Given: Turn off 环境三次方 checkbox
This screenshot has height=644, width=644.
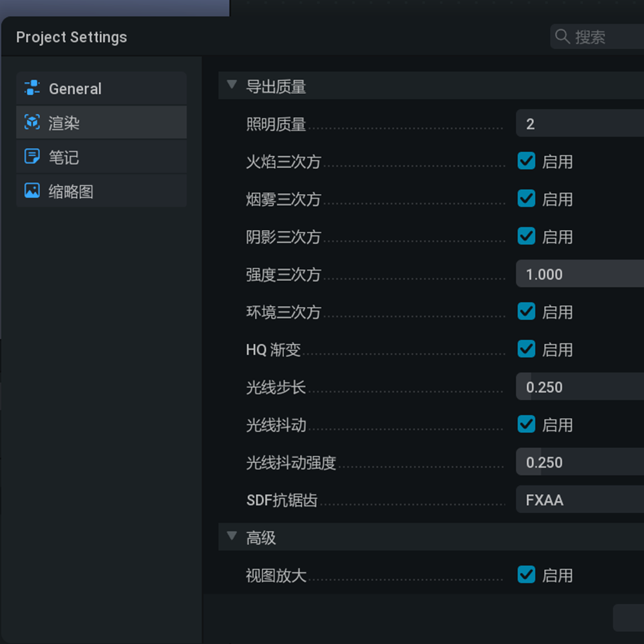Looking at the screenshot, I should [x=526, y=312].
